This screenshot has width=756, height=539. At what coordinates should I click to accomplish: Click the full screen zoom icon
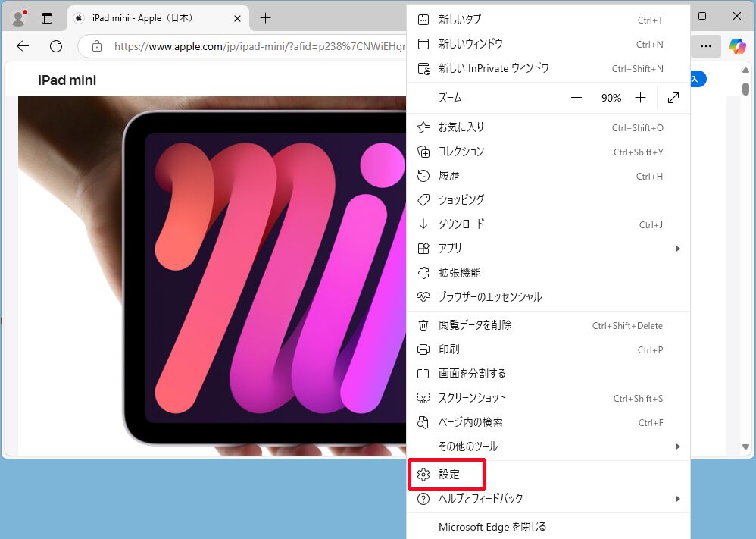(x=673, y=98)
